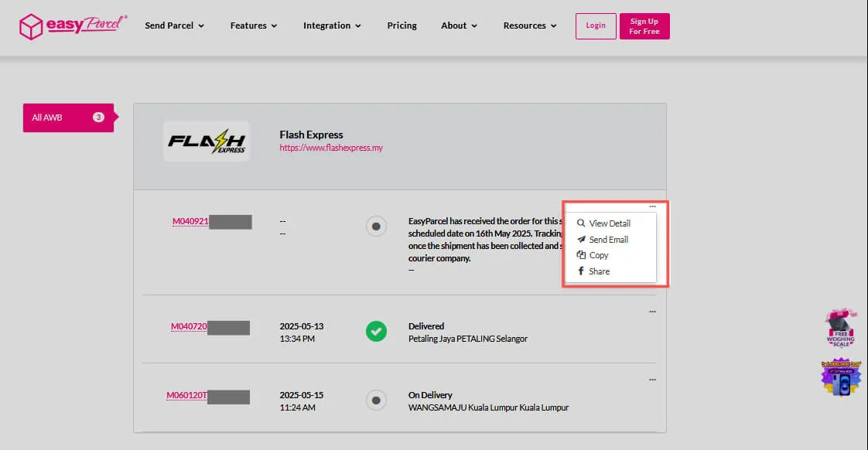Choose Send Email in the context menu
The height and width of the screenshot is (450, 868).
(x=608, y=240)
